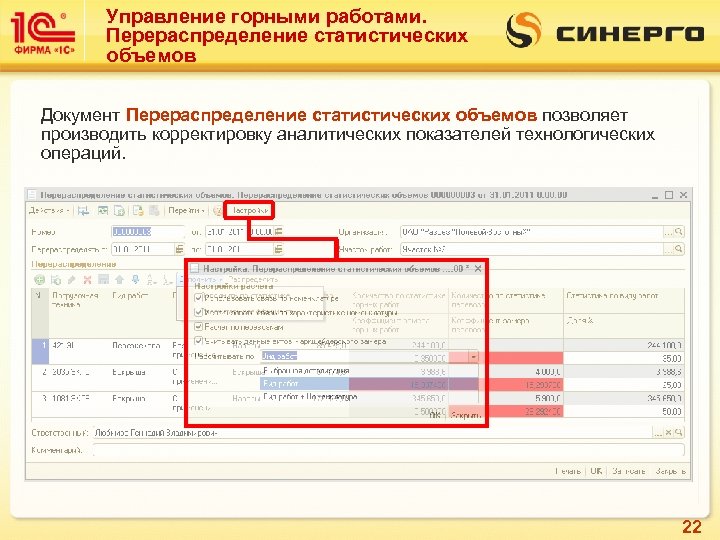Click the Номер input field
This screenshot has height=540, width=720.
coord(148,232)
